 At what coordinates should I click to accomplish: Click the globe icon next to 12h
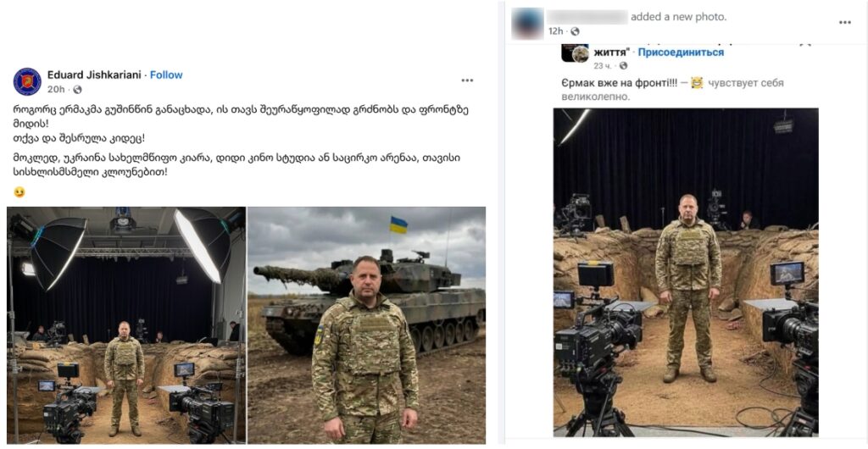tap(576, 31)
